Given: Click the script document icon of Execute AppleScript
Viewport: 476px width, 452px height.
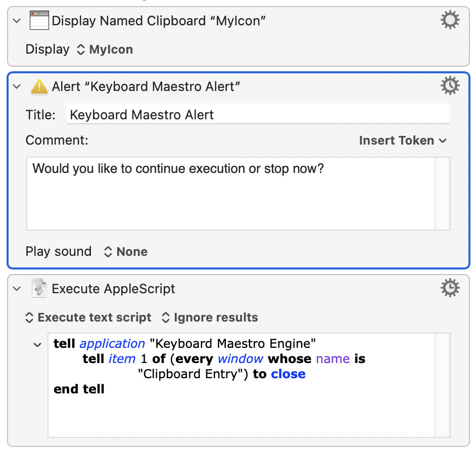Looking at the screenshot, I should [x=39, y=288].
